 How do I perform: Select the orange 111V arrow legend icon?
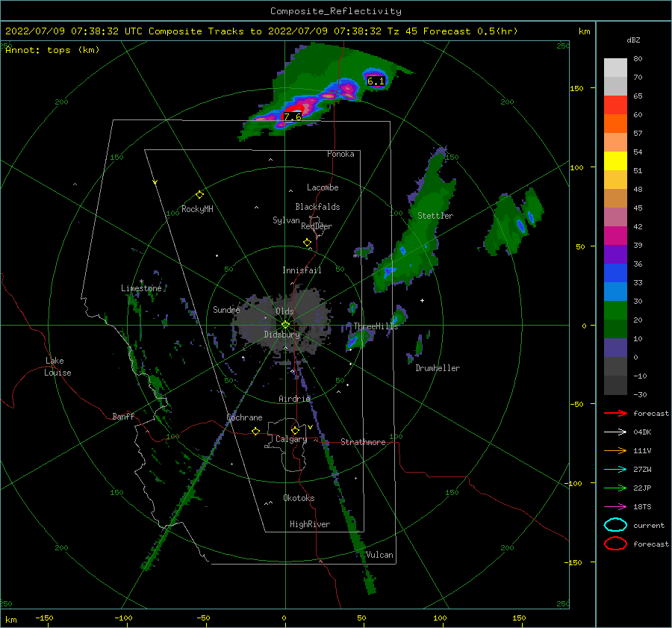[615, 450]
